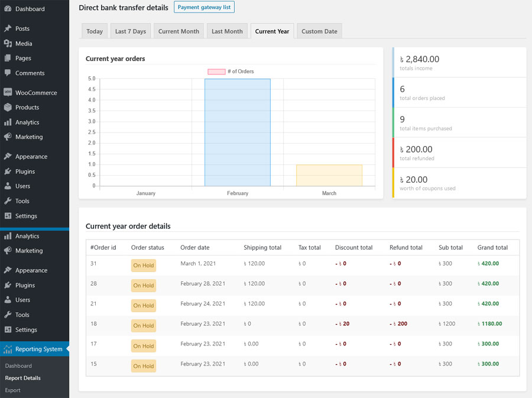The height and width of the screenshot is (398, 532).
Task: Click the first Tools wrench icon
Action: tap(8, 201)
